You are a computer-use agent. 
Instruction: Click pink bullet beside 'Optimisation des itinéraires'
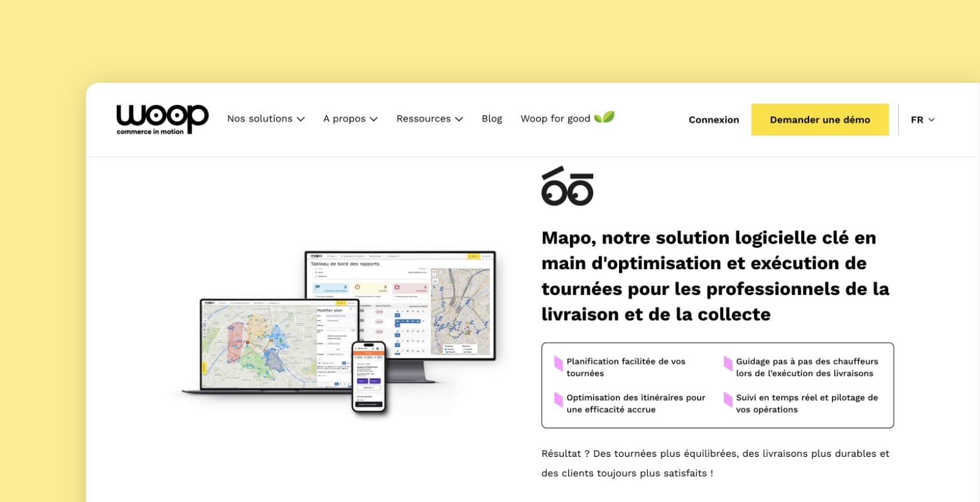click(x=558, y=400)
